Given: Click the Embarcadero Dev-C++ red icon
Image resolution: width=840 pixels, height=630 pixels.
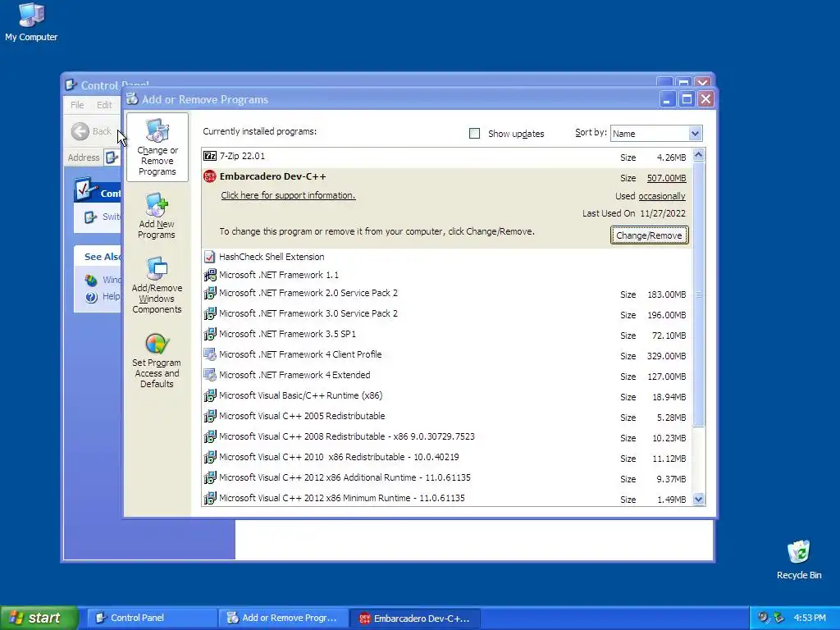Looking at the screenshot, I should [210, 176].
